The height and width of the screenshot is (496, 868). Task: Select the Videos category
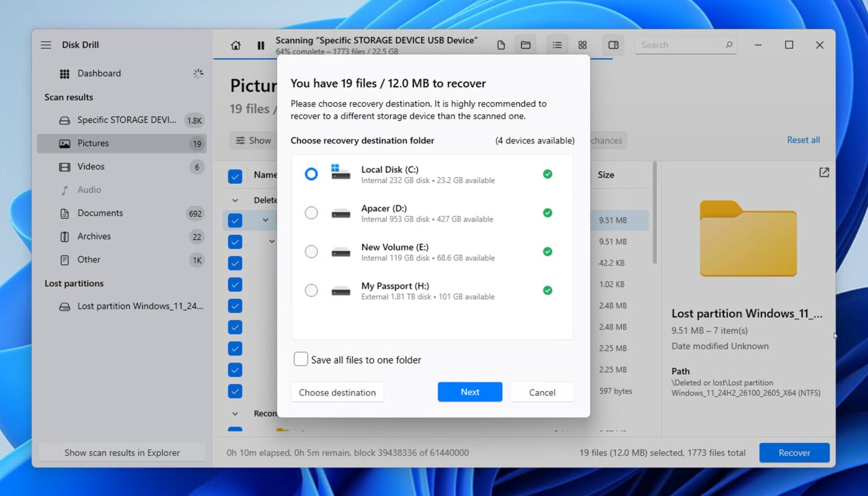(x=91, y=166)
